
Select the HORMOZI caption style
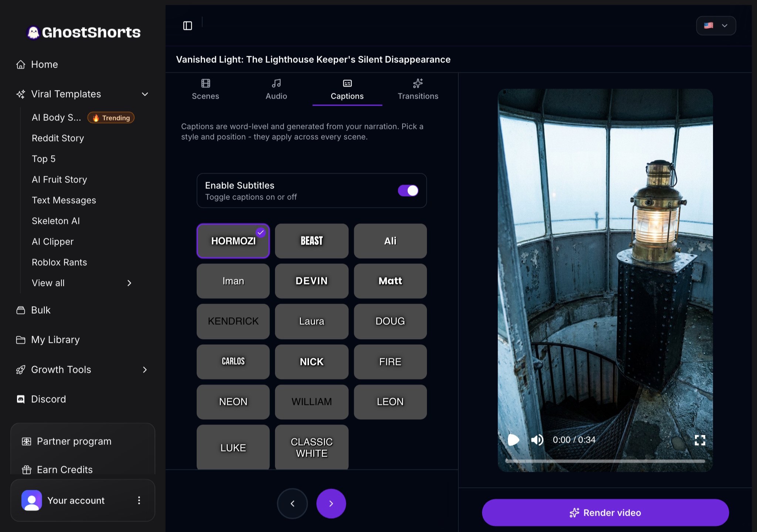(233, 241)
